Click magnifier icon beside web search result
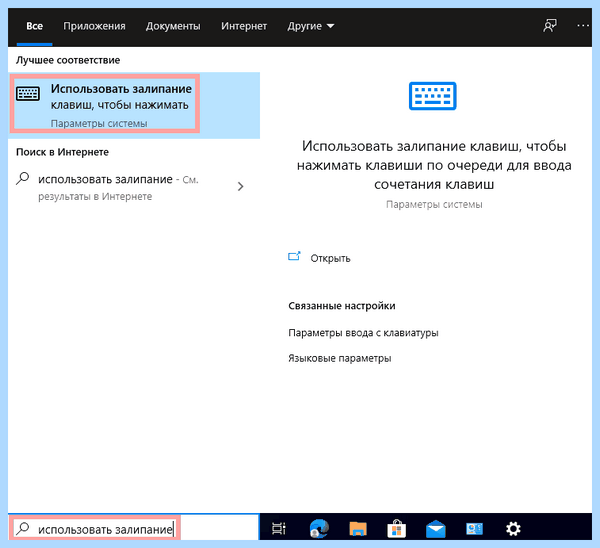This screenshot has height=548, width=600. pos(23,178)
